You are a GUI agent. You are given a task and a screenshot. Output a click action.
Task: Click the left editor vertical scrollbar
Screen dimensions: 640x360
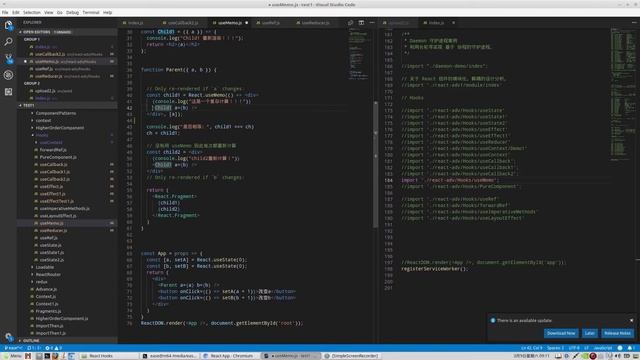pos(376,164)
